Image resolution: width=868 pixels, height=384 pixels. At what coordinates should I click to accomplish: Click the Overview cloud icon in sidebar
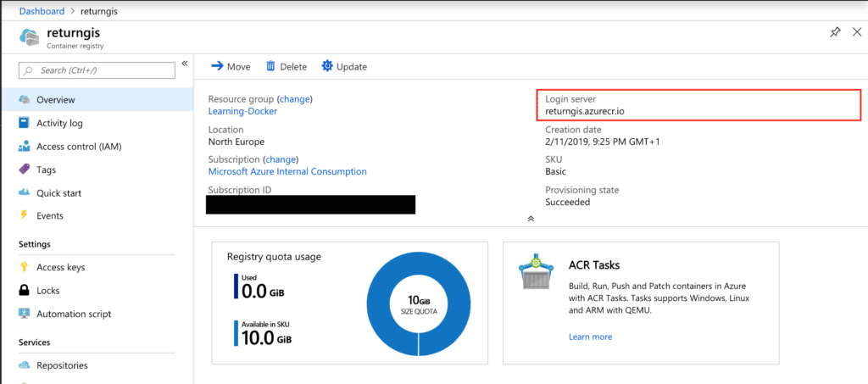click(x=24, y=99)
